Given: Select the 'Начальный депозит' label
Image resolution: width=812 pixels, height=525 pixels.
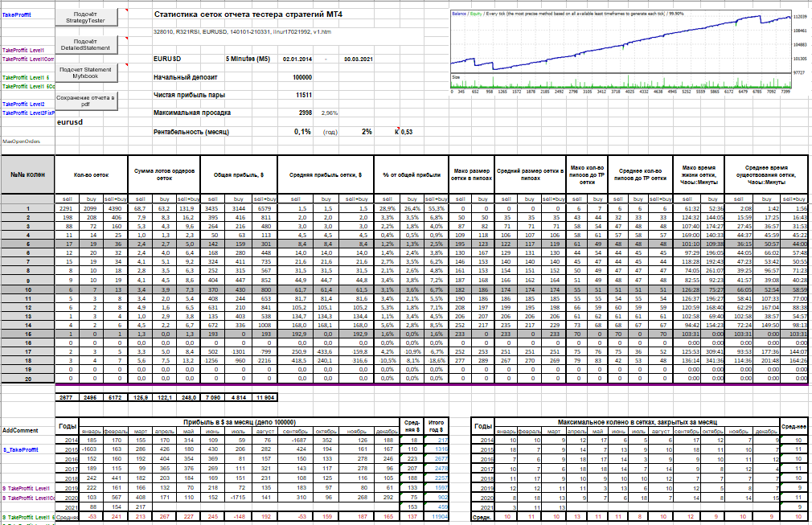Looking at the screenshot, I should pyautogui.click(x=186, y=77).
